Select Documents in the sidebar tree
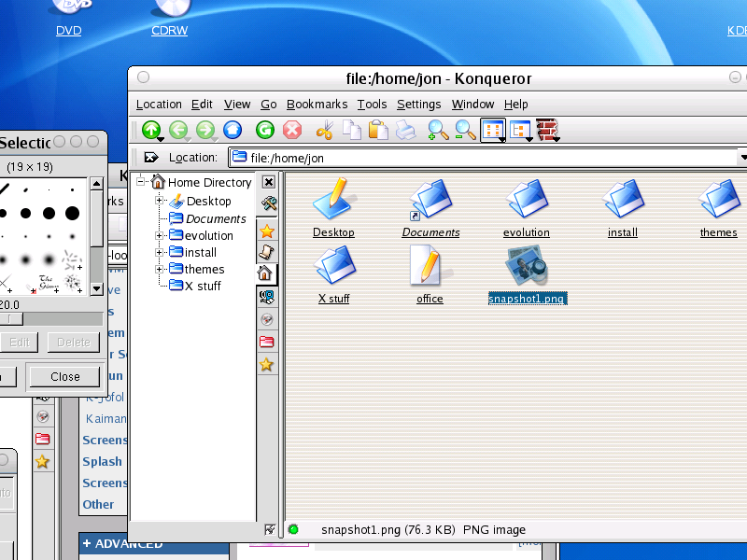 tap(216, 218)
